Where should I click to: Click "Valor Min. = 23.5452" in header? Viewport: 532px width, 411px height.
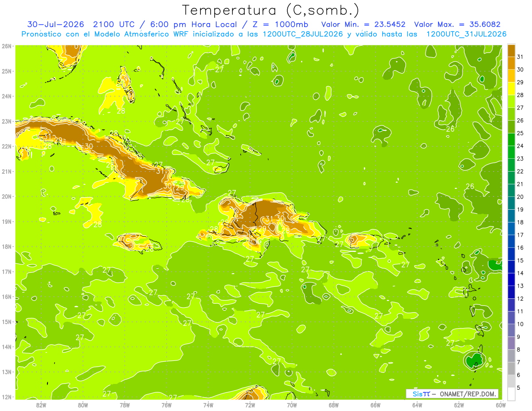(364, 24)
